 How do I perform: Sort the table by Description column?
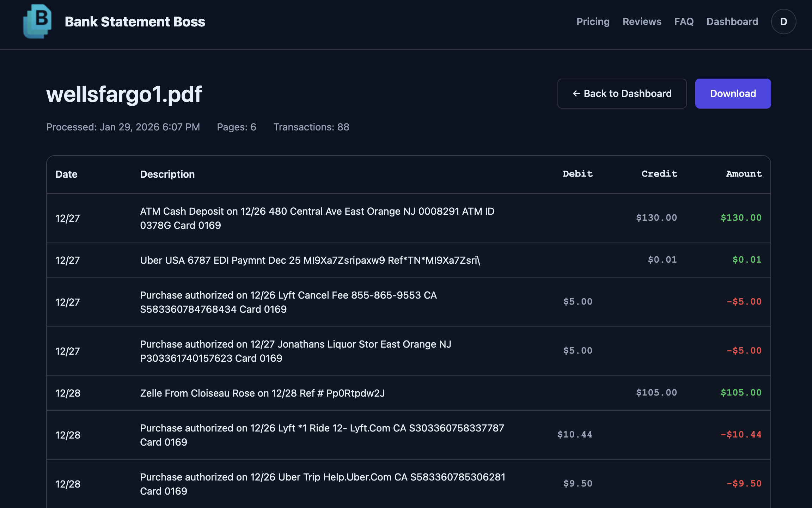point(167,174)
